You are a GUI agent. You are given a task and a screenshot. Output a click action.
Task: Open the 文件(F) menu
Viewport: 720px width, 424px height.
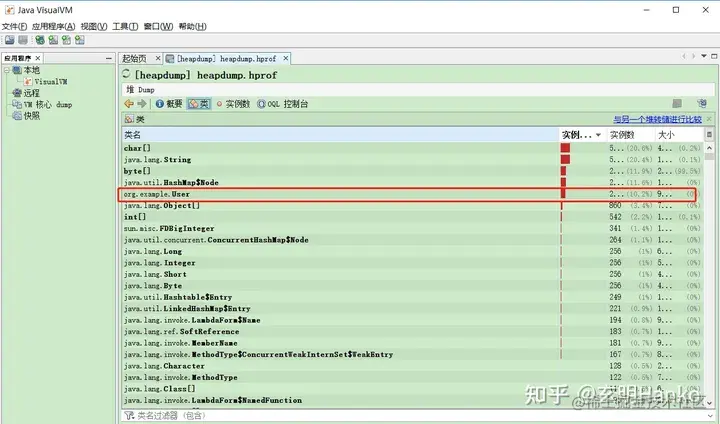tap(14, 26)
